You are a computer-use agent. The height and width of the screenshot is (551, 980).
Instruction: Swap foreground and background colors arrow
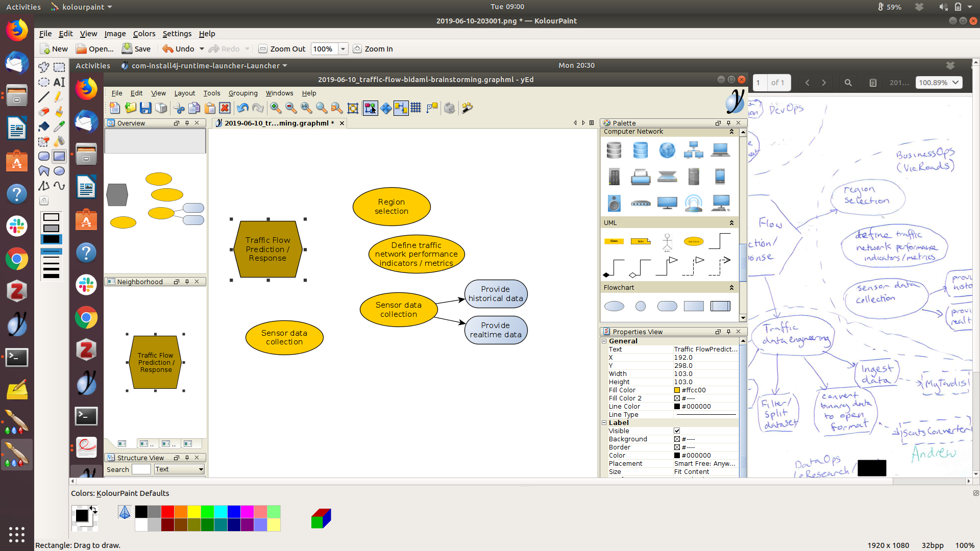click(93, 509)
